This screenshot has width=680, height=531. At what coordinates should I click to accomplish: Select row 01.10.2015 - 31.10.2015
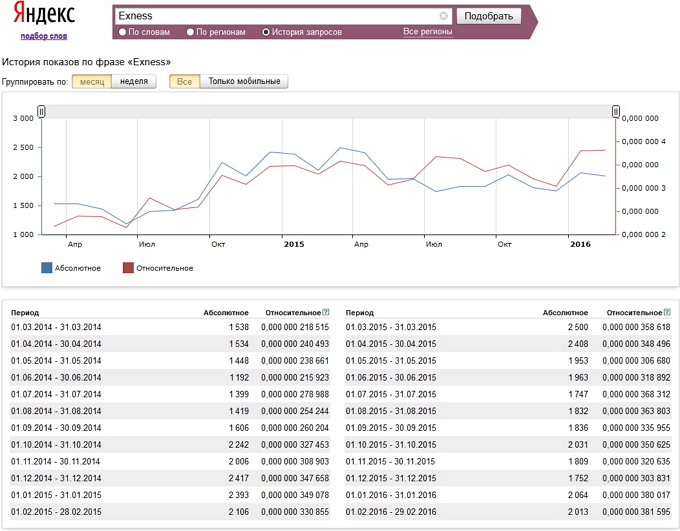[x=508, y=445]
